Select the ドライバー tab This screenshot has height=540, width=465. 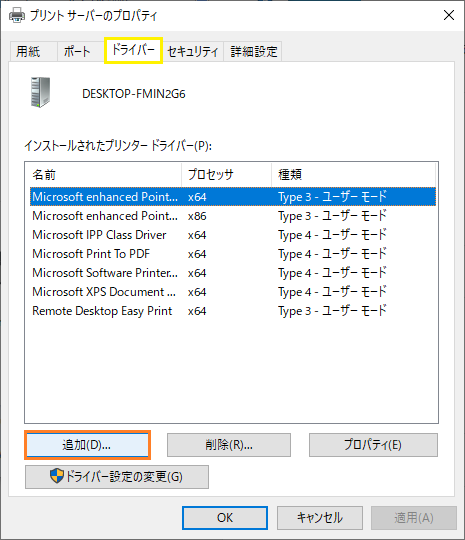click(133, 50)
